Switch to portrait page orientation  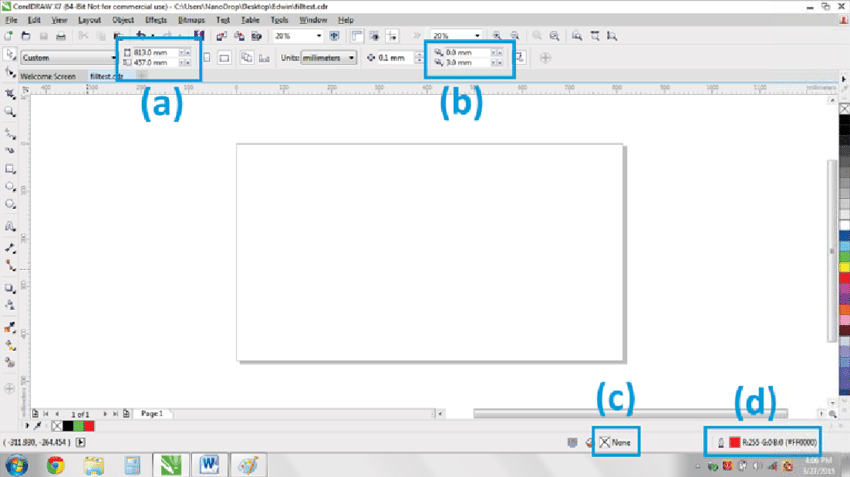207,58
